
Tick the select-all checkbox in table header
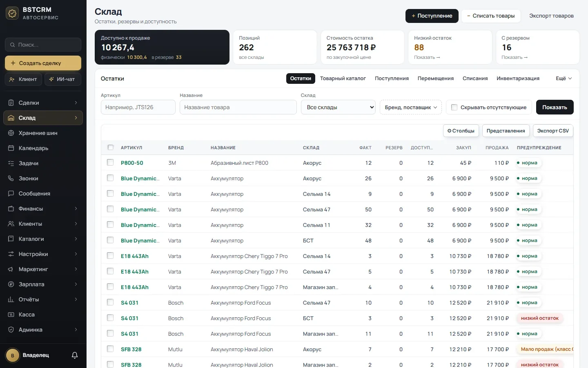[x=110, y=147]
